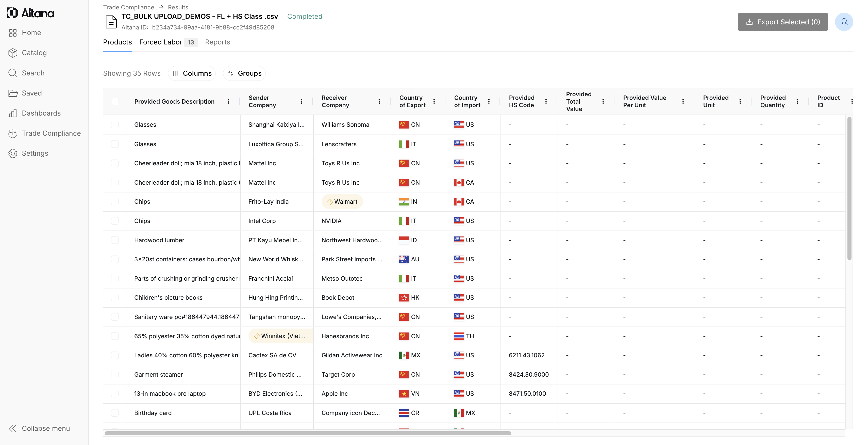Screen dimensions: 868x445
Task: Click the Walmart flagged company chip
Action: [x=342, y=202]
